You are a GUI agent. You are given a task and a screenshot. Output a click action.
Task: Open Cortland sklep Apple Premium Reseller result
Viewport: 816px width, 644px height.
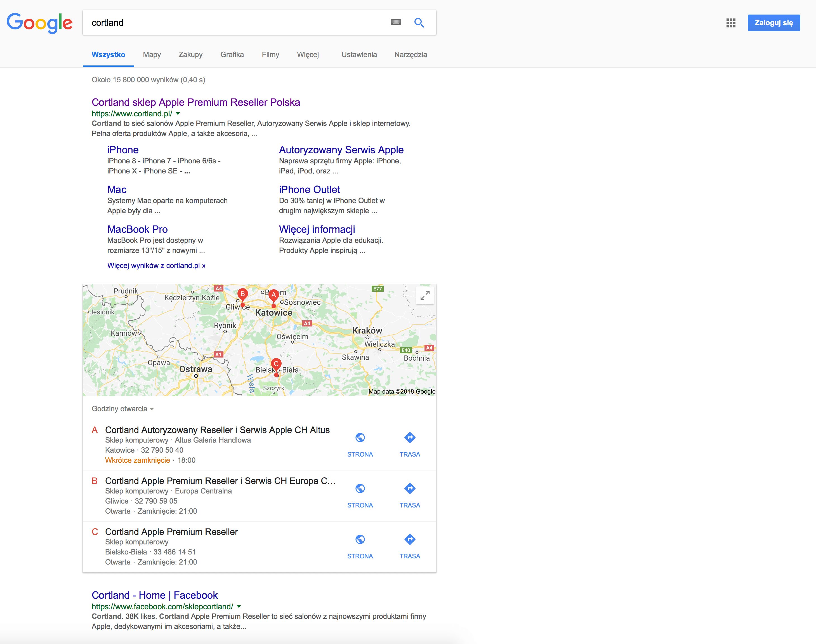point(196,102)
